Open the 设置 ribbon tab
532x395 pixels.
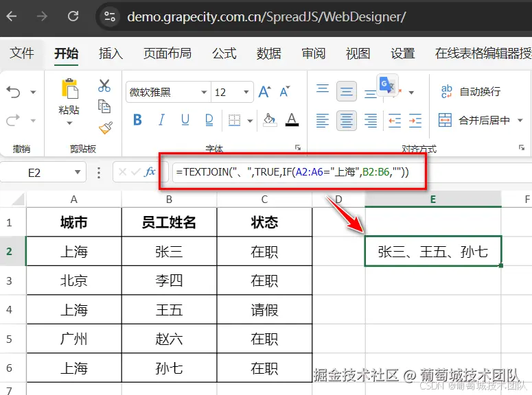point(403,53)
